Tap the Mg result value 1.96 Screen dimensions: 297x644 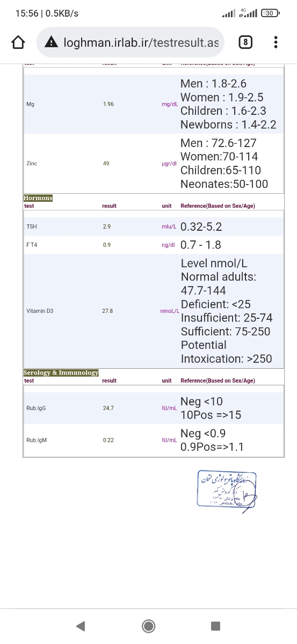[x=108, y=104]
